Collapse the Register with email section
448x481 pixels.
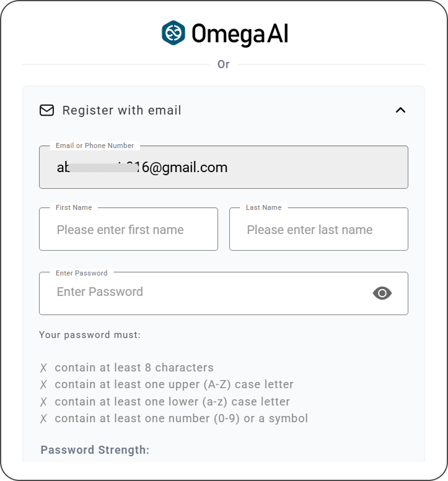[x=400, y=110]
